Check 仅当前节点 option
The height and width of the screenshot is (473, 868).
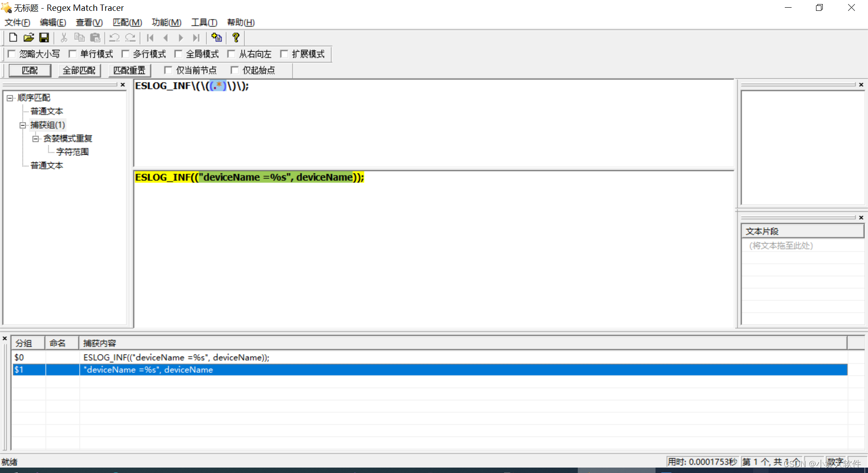coord(168,70)
